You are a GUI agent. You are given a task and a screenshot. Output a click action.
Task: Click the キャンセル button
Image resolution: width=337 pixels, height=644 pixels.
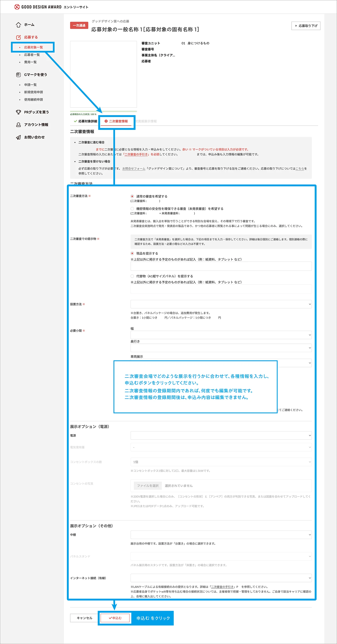point(84,618)
